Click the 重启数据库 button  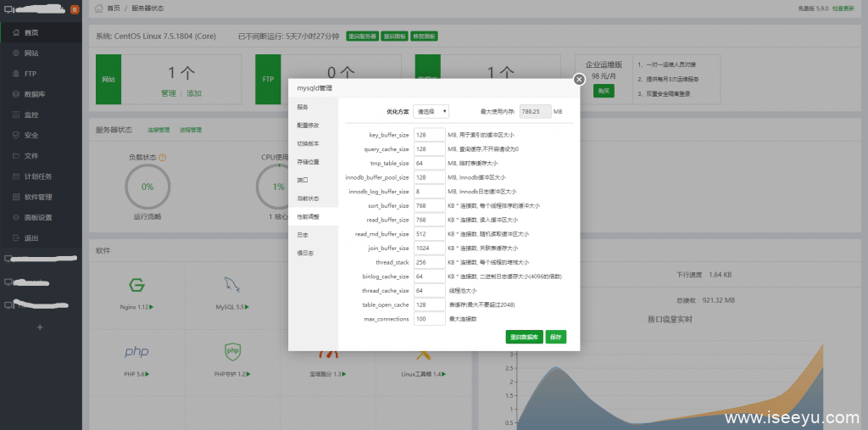[524, 337]
